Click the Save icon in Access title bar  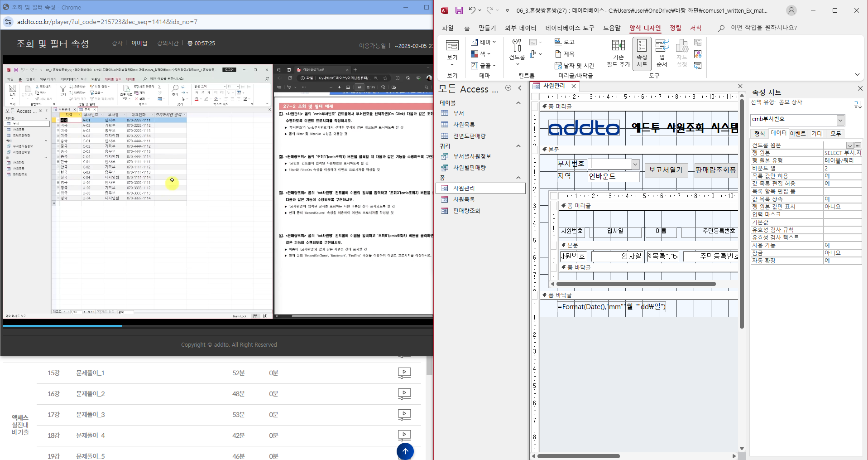pos(459,10)
